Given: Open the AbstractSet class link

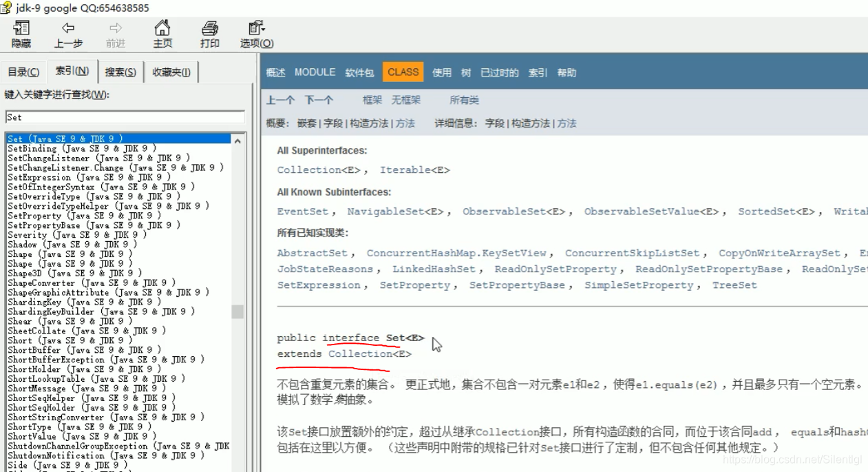Looking at the screenshot, I should coord(313,253).
